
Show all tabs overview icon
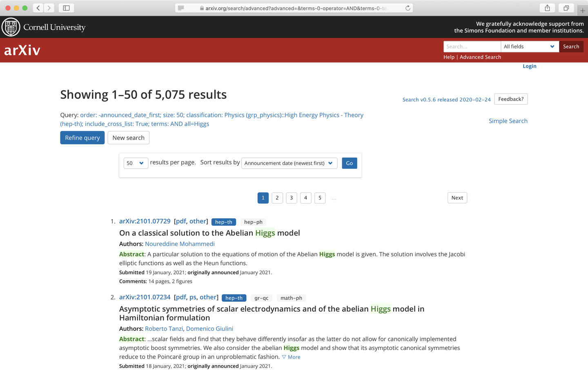(x=566, y=8)
